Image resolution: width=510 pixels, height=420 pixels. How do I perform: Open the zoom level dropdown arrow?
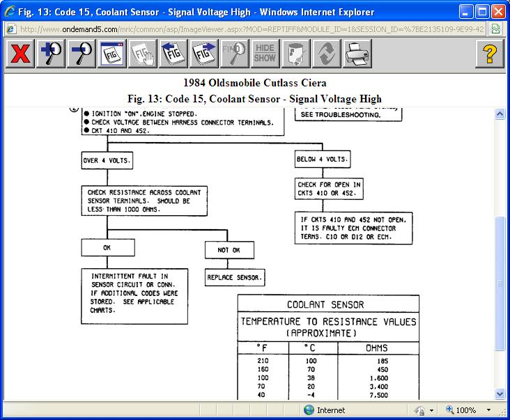click(x=488, y=410)
